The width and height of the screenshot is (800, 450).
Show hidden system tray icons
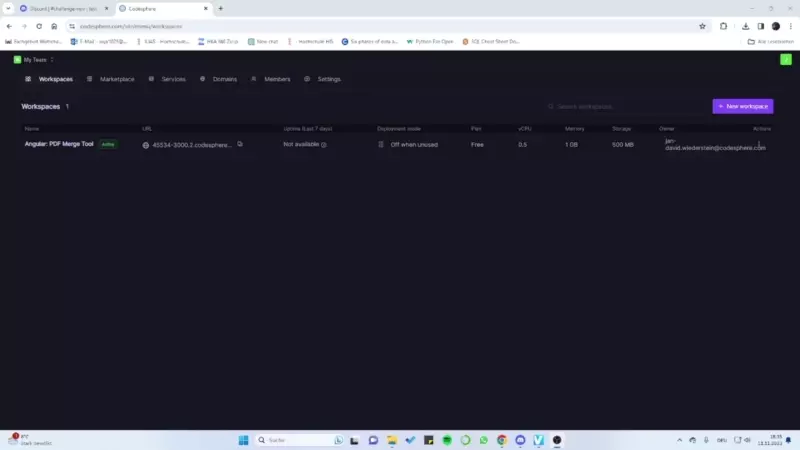(x=680, y=440)
